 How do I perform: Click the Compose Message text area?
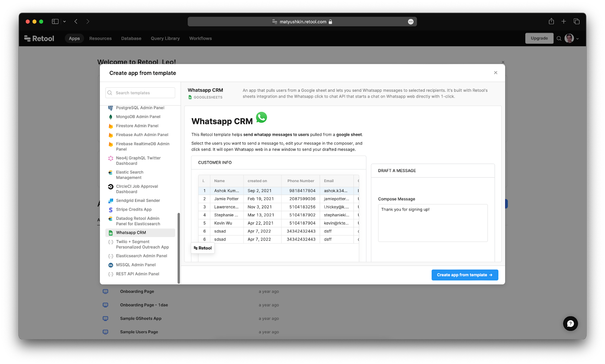pos(433,223)
